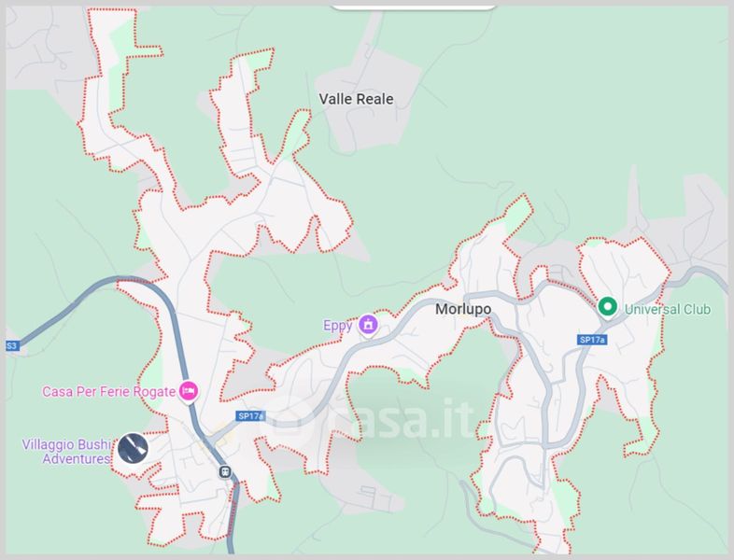Viewport: 734px width, 560px height.
Task: Open the Villaggio Bushi Adventures text label
Action: click(67, 452)
